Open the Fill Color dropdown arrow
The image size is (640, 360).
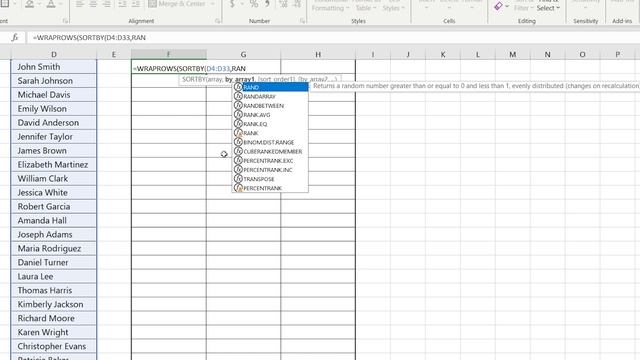coord(39,4)
